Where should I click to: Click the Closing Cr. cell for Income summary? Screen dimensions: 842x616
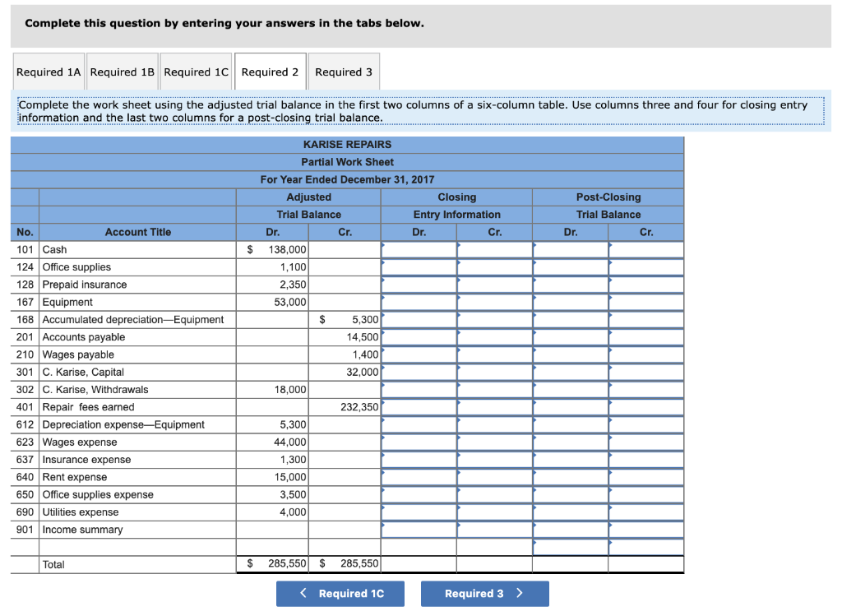(x=494, y=529)
